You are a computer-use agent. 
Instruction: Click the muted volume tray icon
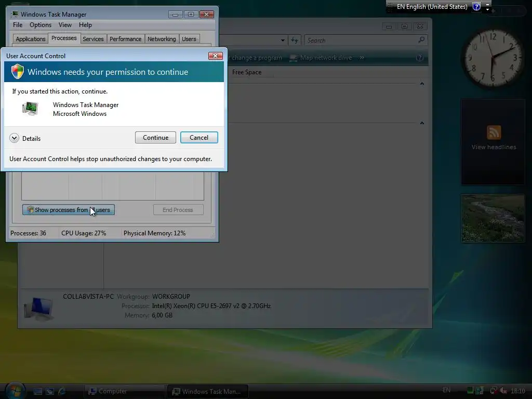(503, 391)
